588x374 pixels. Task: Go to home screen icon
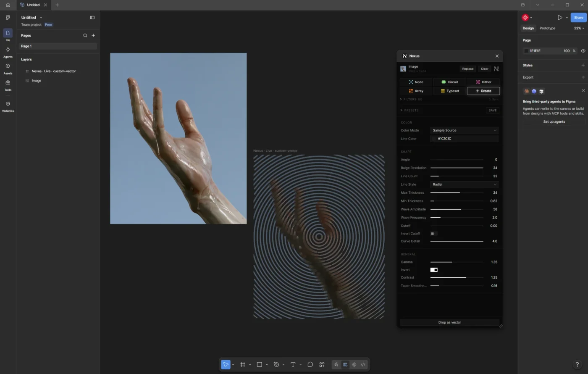[x=8, y=5]
